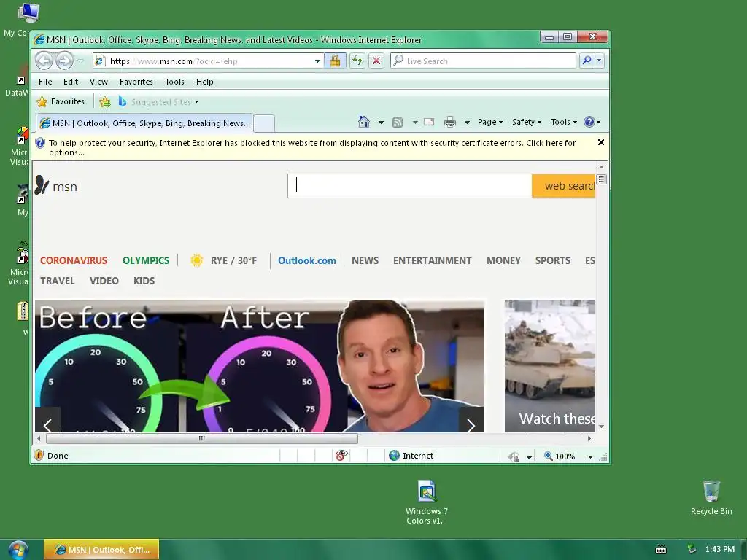The height and width of the screenshot is (560, 747).
Task: Click the information bar shield icon
Action: pos(40,143)
